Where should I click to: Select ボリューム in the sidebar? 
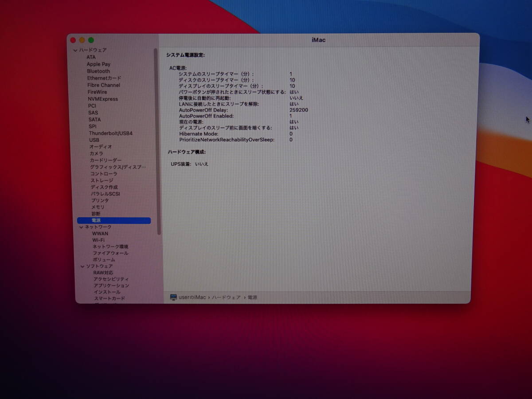(104, 260)
